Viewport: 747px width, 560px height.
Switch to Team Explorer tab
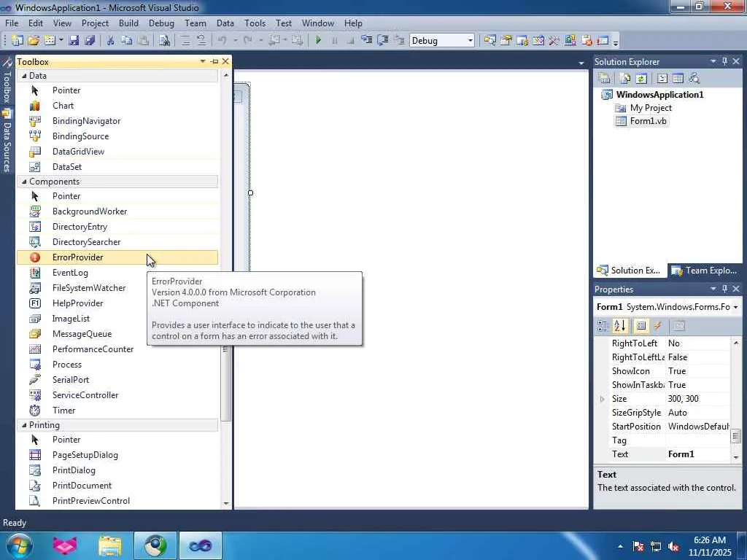click(705, 271)
